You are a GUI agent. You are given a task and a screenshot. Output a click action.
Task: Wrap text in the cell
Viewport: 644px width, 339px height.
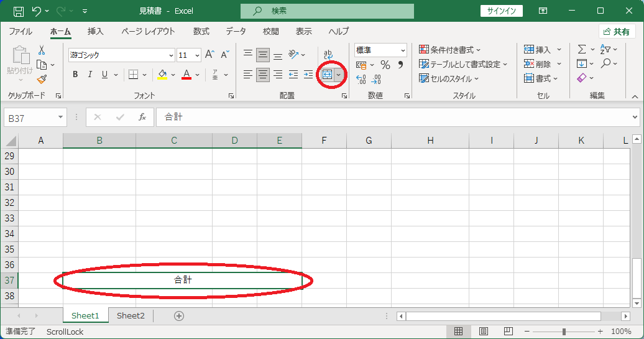pyautogui.click(x=328, y=54)
